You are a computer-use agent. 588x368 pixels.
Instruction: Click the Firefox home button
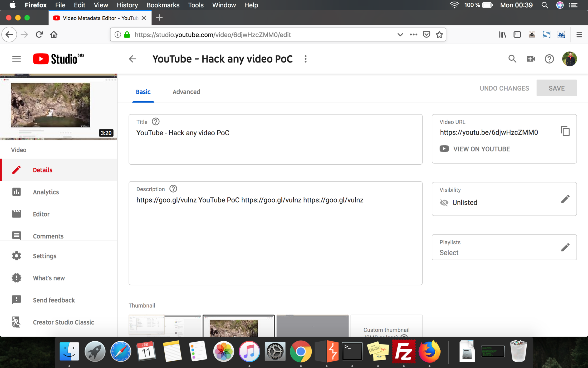(54, 35)
